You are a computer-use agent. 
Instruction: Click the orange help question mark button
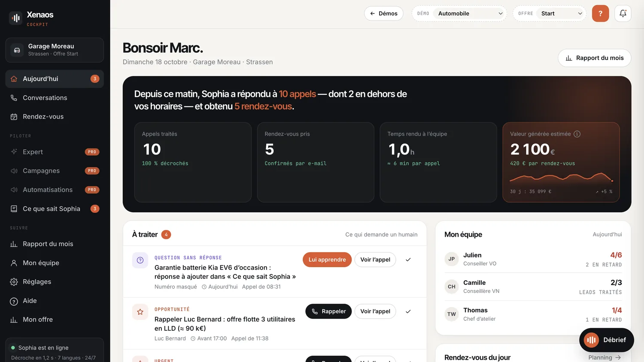coord(600,13)
